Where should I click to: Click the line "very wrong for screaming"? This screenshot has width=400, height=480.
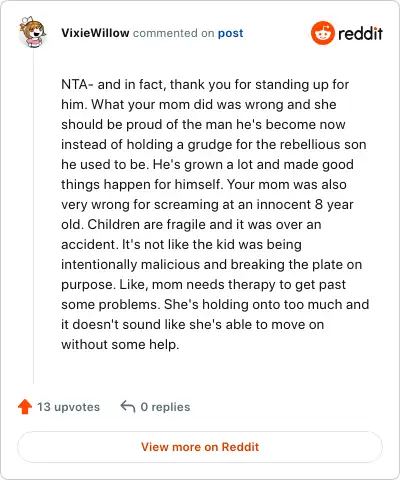207,204
